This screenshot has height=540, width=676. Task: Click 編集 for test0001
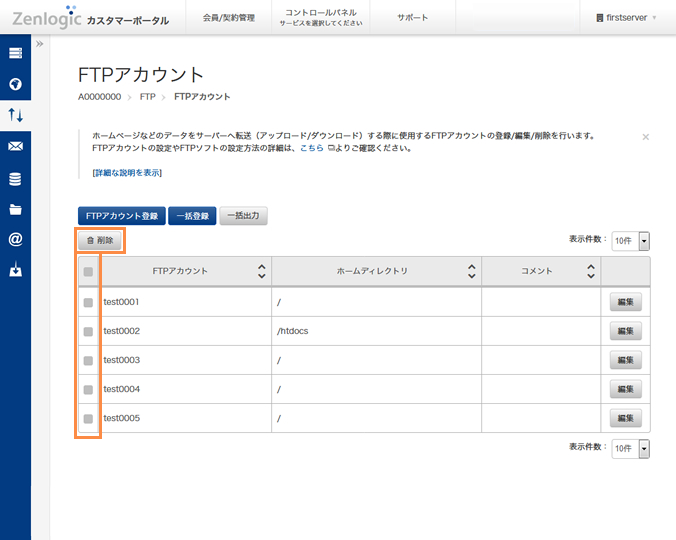(626, 302)
